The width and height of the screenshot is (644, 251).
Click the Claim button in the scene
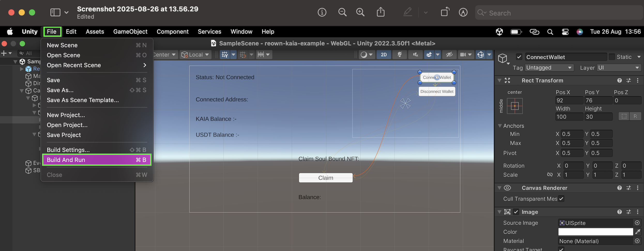(x=325, y=178)
